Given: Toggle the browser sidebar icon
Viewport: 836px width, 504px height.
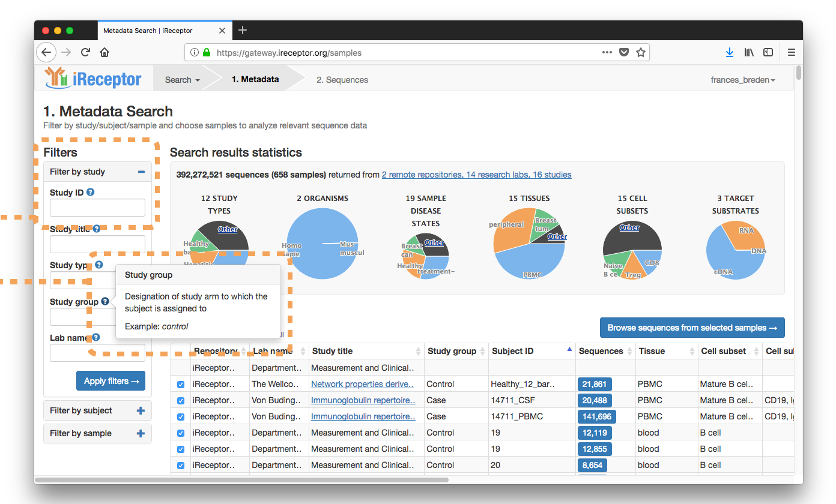Looking at the screenshot, I should [x=768, y=52].
